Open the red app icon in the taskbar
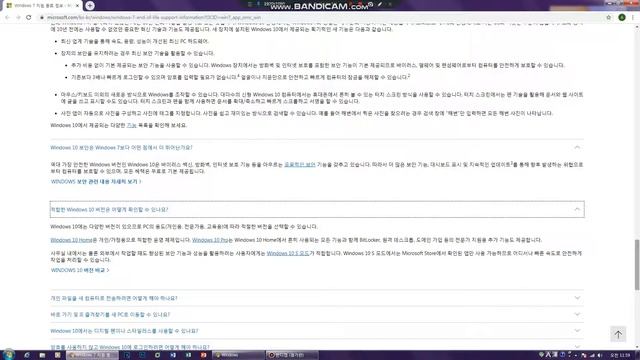This screenshot has width=640, height=360. [x=203, y=355]
